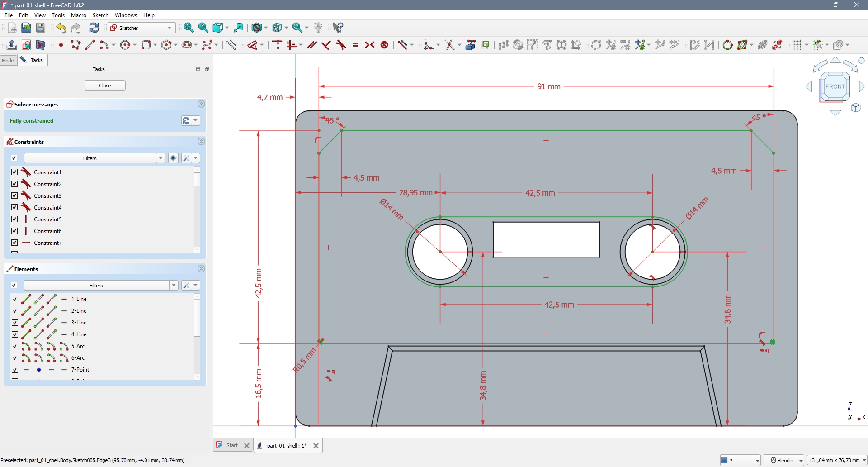Apply the parallel constraint tool
This screenshot has height=467, width=868.
311,45
